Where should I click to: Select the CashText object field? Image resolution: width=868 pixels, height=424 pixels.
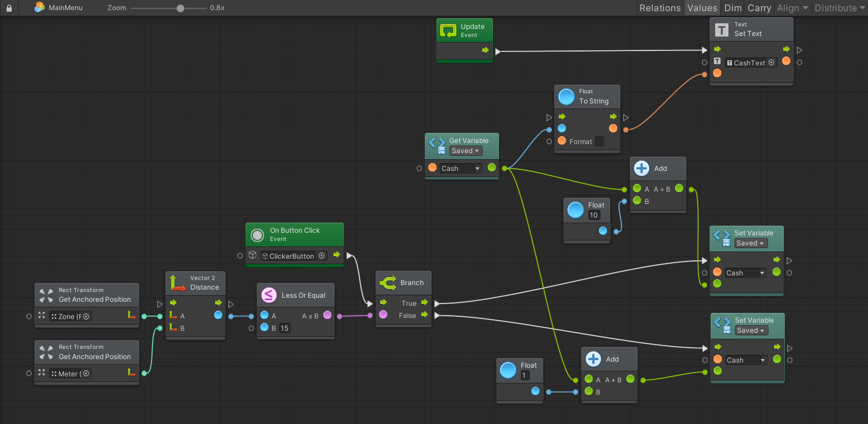pyautogui.click(x=751, y=63)
